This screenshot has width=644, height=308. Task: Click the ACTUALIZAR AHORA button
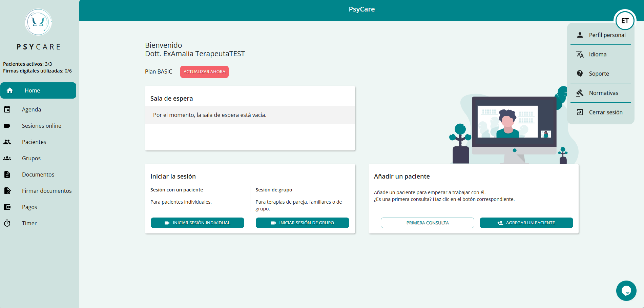coord(204,72)
